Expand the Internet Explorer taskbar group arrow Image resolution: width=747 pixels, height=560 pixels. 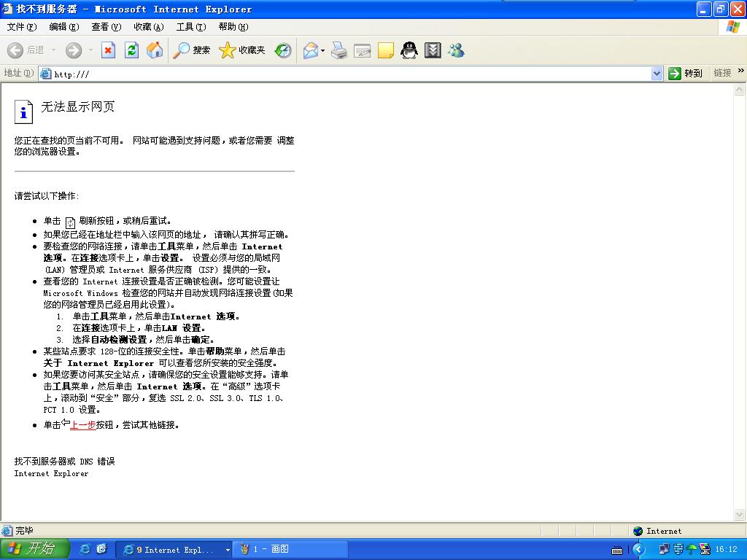(x=228, y=550)
